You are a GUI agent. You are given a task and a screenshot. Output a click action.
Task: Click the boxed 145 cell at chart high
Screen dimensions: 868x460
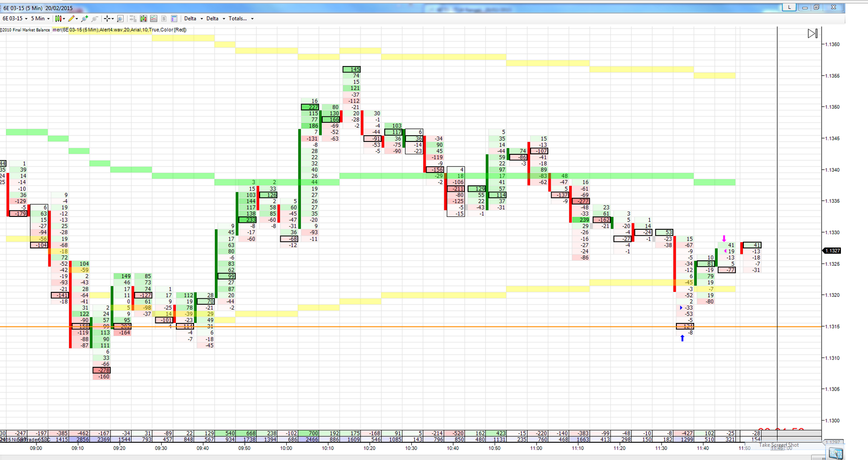pos(352,70)
